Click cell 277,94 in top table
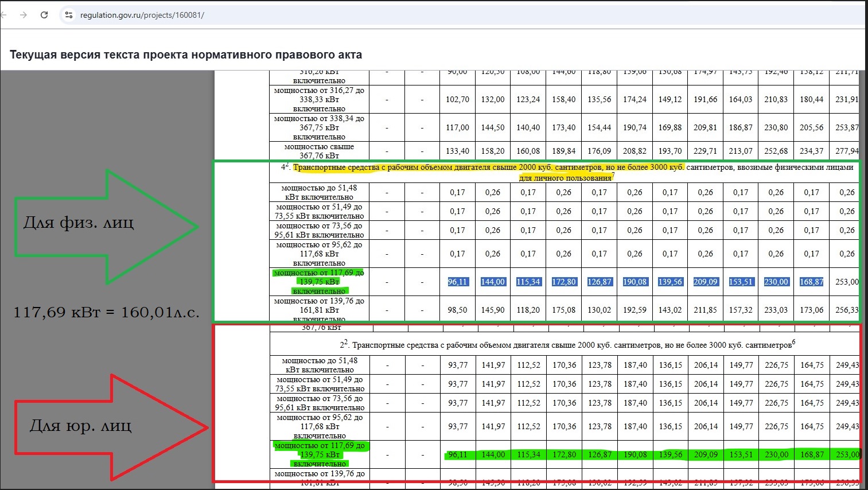This screenshot has height=490, width=868. coord(847,151)
